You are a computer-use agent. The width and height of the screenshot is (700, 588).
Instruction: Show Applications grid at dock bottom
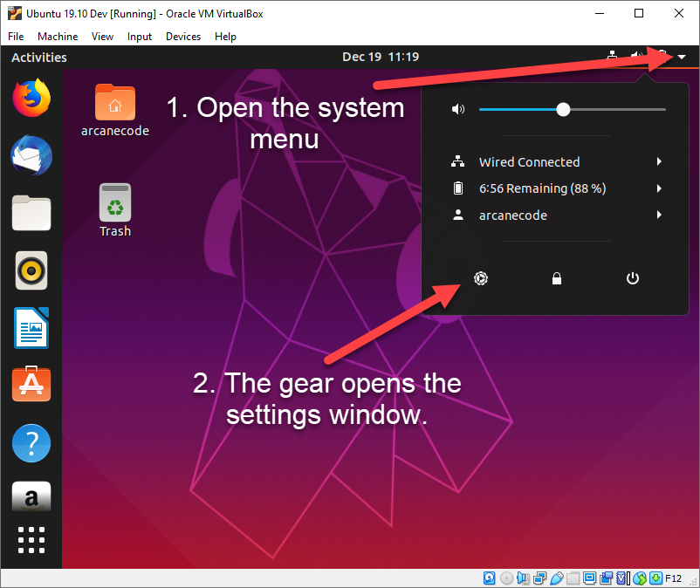pyautogui.click(x=31, y=540)
